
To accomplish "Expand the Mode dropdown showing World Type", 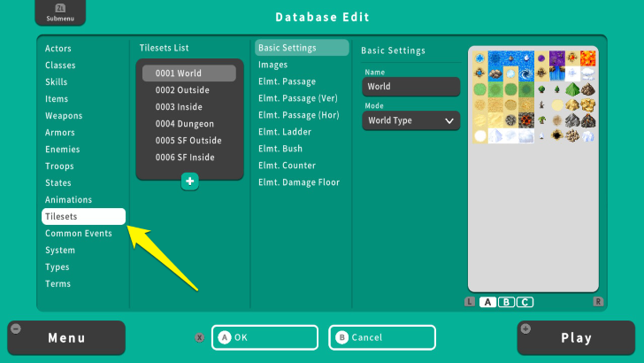I will [x=411, y=121].
